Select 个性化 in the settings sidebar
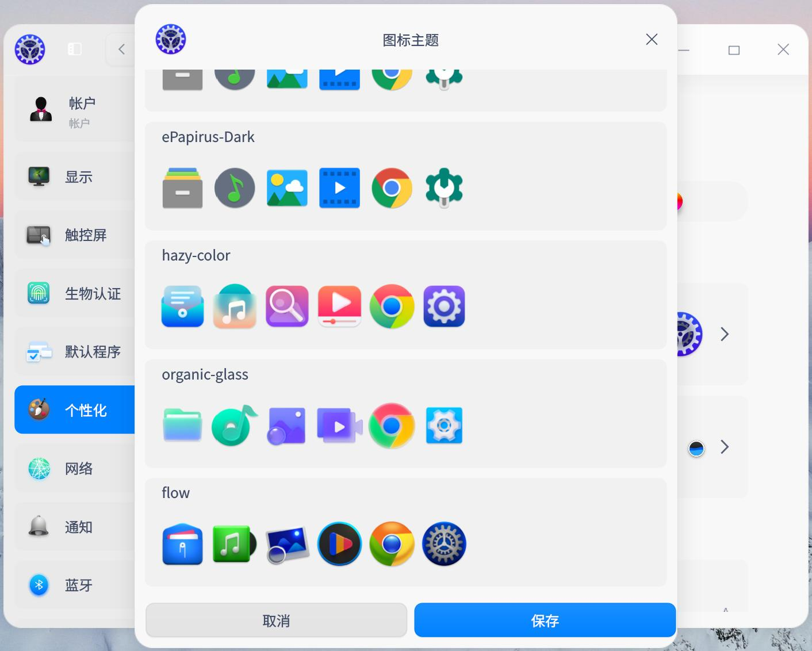The width and height of the screenshot is (812, 651). [75, 410]
